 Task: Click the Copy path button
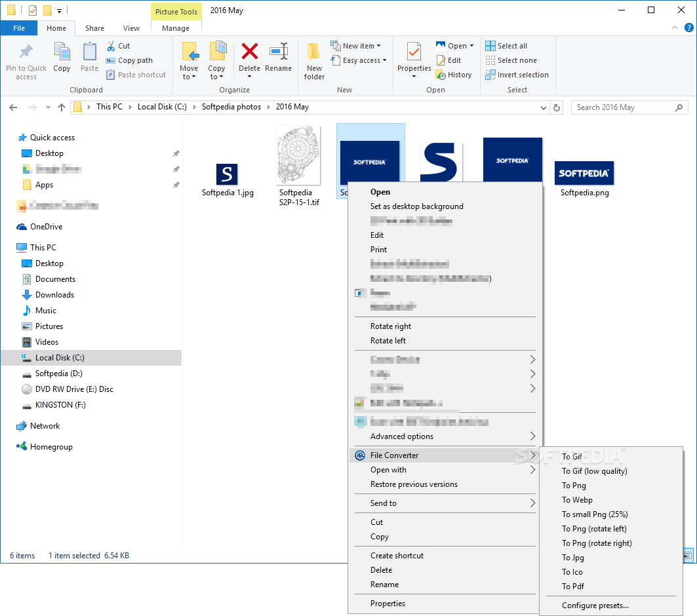pyautogui.click(x=129, y=60)
